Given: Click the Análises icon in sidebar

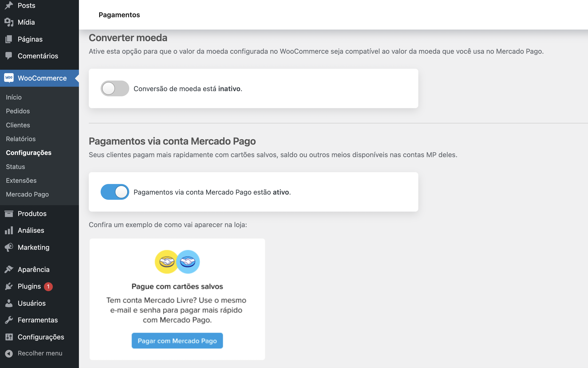Looking at the screenshot, I should (x=8, y=230).
